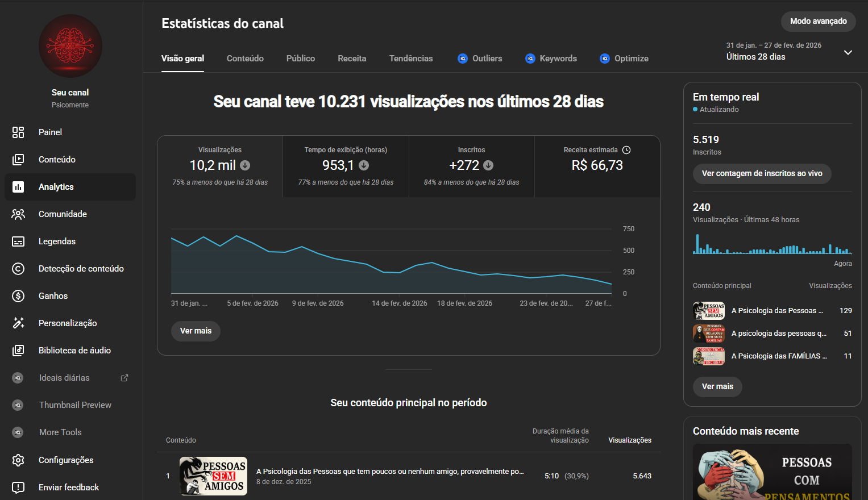
Task: Click the Enviar feedback icon
Action: 18,488
